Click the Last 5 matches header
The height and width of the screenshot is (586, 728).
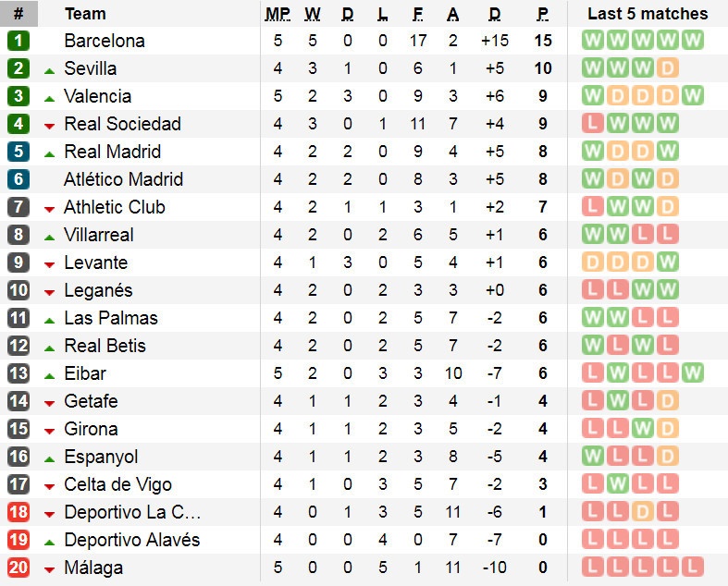pos(648,14)
